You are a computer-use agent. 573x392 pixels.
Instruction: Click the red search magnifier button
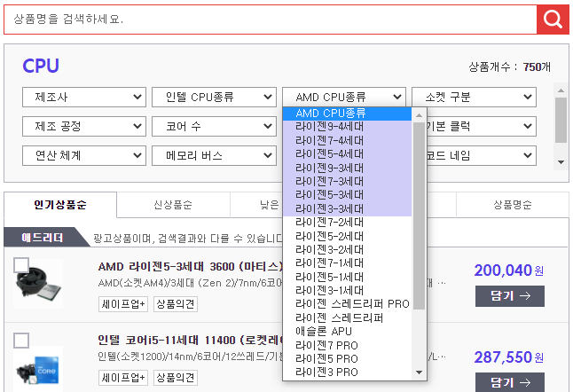pos(553,20)
